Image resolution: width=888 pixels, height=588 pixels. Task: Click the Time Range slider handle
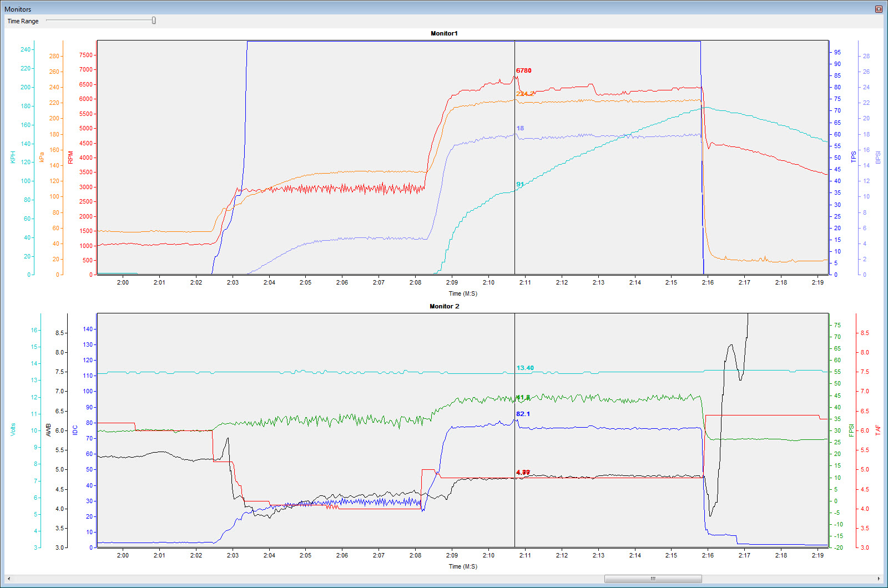154,21
